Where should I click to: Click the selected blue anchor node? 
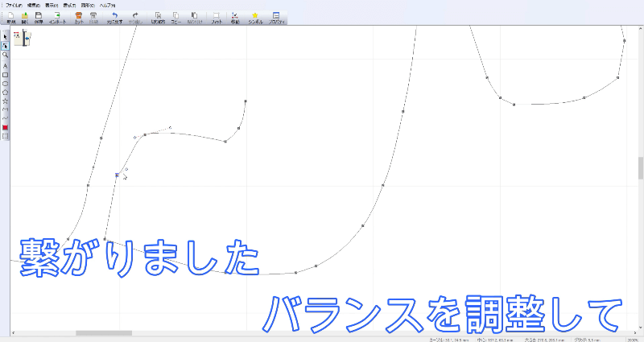pos(117,175)
